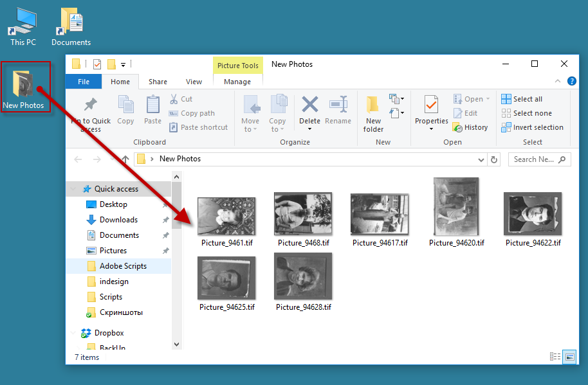
Task: Select Downloads in navigation pane
Action: pos(118,220)
